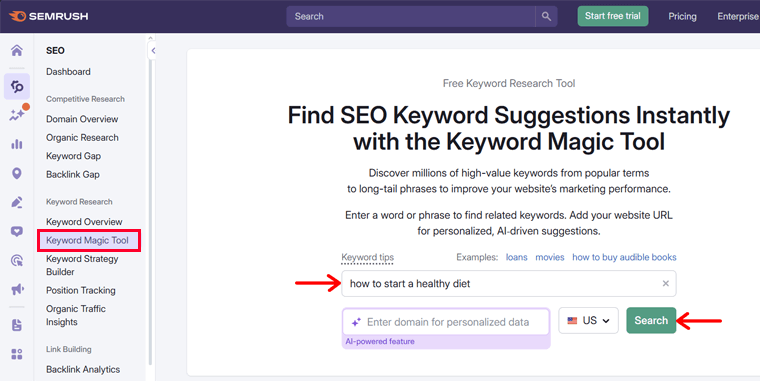Open the Enterprise link
Viewport: 760px width, 381px height.
pyautogui.click(x=738, y=16)
